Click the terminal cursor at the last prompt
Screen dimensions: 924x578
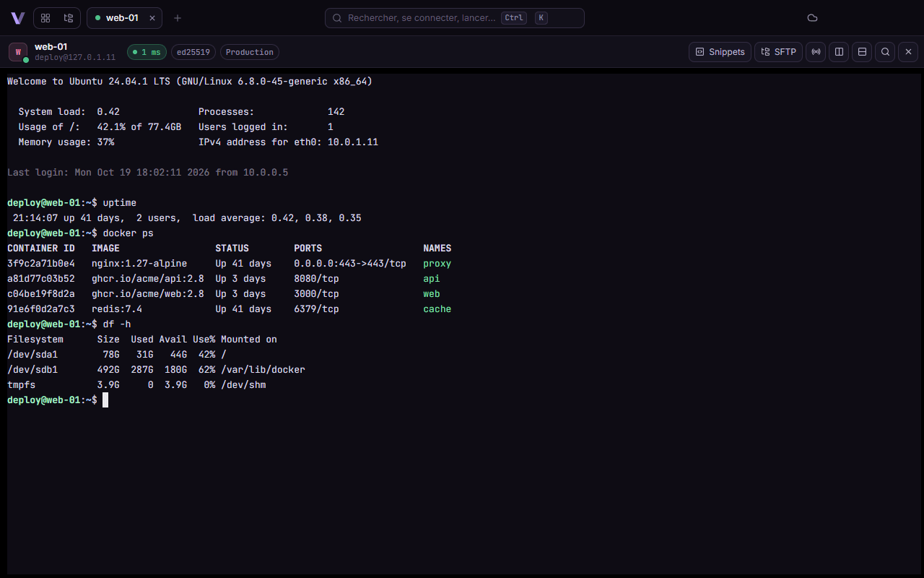105,400
